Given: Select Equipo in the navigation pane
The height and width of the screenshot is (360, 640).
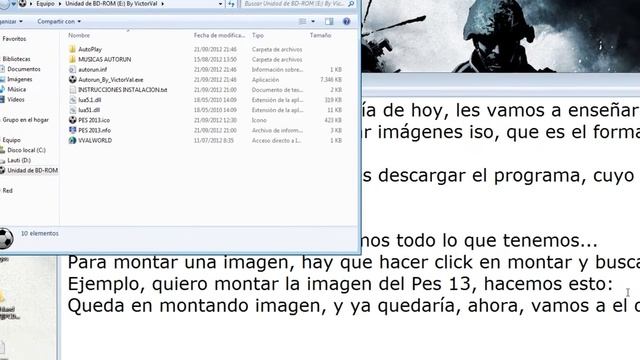Looking at the screenshot, I should click(11, 140).
